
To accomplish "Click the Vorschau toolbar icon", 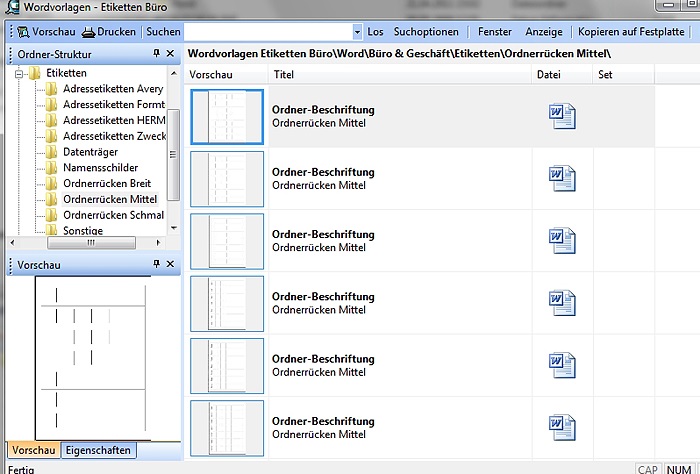I will click(x=20, y=32).
